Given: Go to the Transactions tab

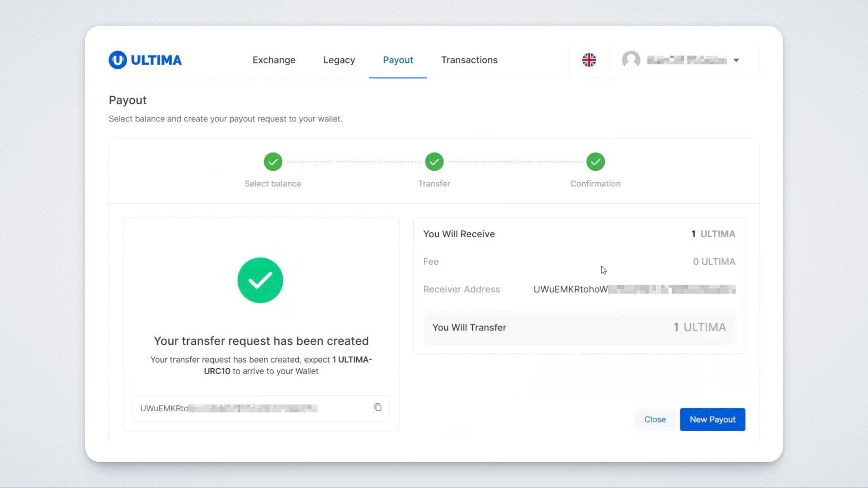Looking at the screenshot, I should tap(469, 60).
